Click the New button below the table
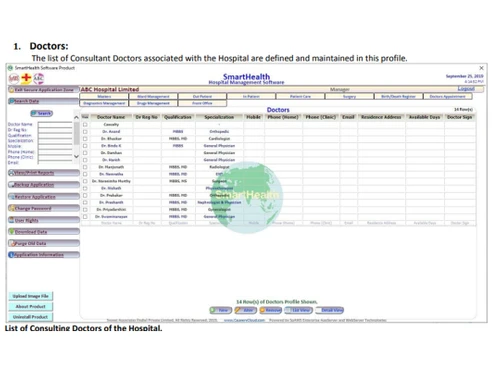The image size is (500, 375). (x=220, y=310)
